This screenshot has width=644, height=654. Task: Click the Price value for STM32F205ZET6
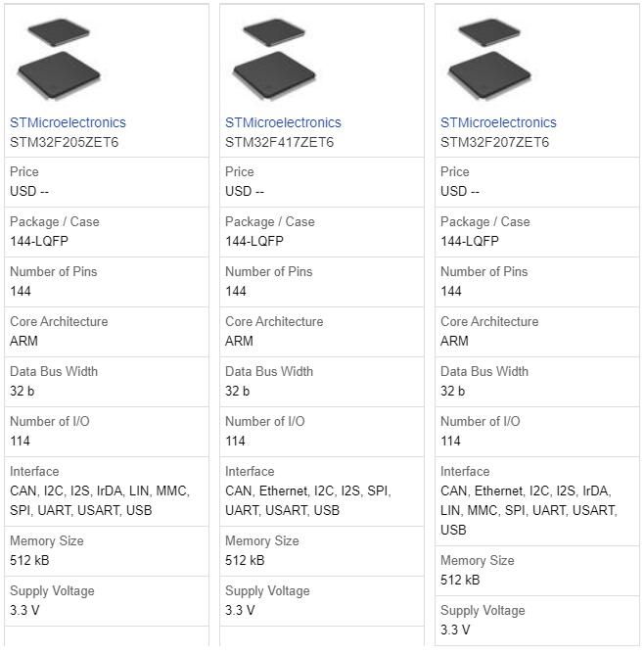tap(29, 191)
